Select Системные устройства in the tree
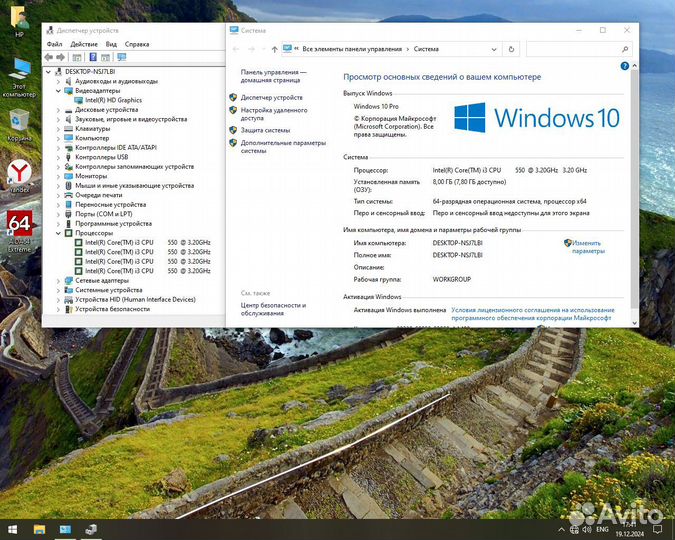Screen dimensions: 675x540 108,290
